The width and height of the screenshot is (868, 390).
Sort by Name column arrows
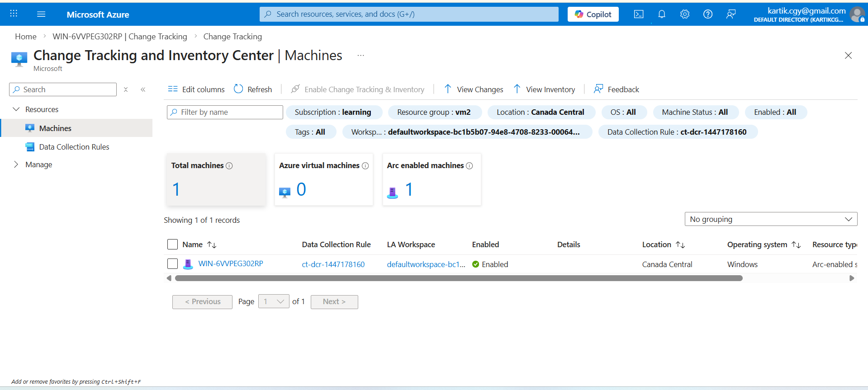pos(212,244)
